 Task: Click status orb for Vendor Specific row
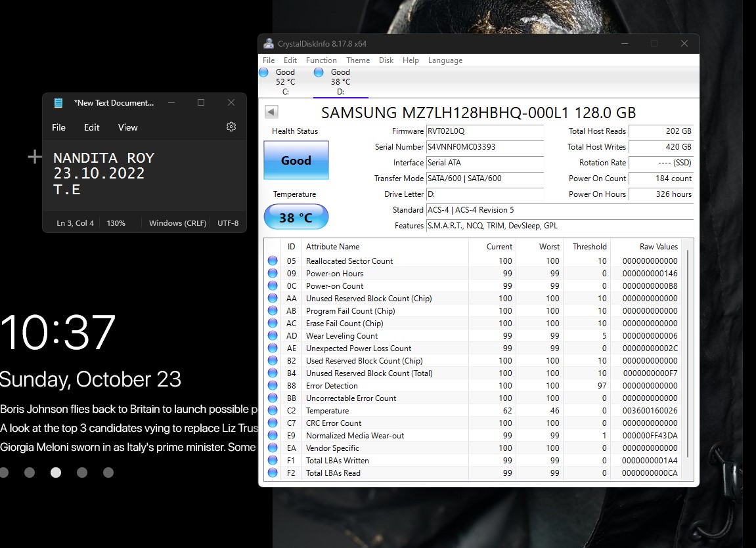coord(273,448)
